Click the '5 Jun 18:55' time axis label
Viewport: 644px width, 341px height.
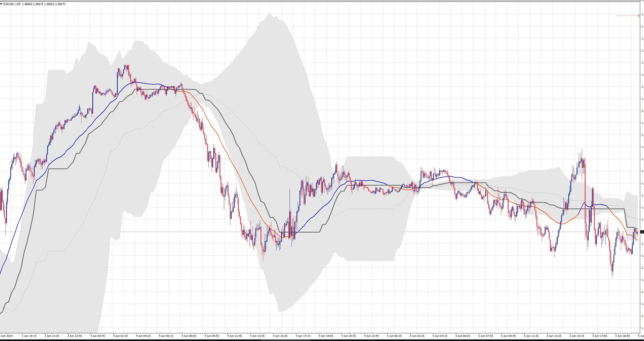pos(622,336)
